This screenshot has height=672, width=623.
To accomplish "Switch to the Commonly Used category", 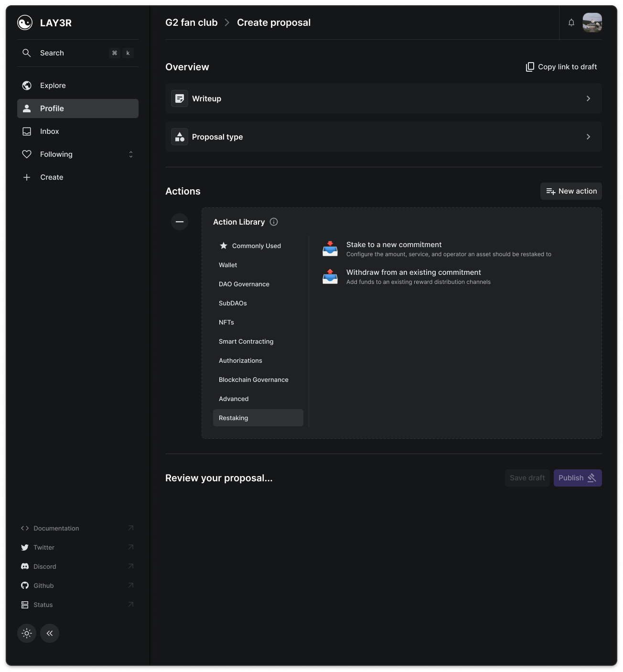I will (256, 246).
